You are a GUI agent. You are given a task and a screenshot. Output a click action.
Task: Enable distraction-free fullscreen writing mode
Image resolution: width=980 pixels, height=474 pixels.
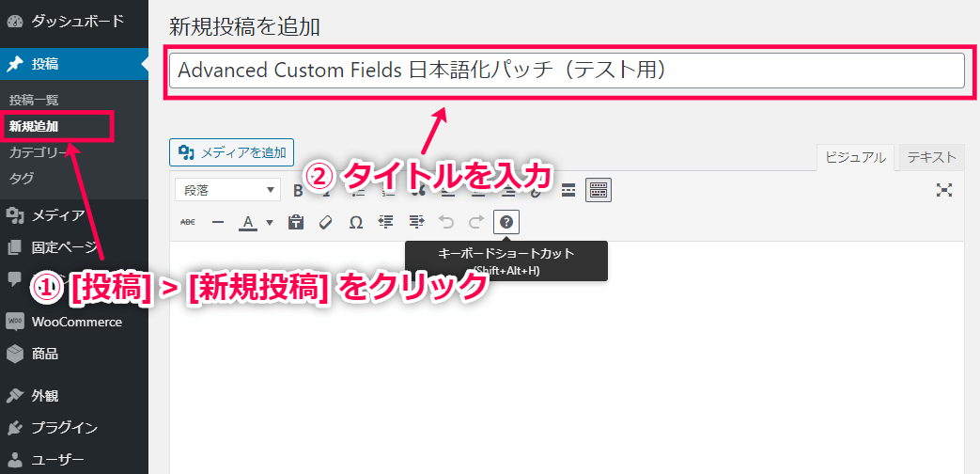click(943, 190)
